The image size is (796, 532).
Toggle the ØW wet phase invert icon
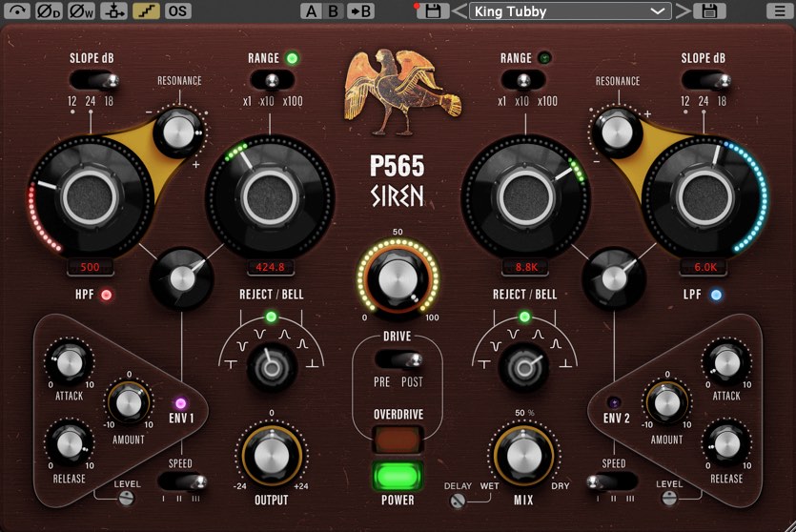click(x=81, y=10)
